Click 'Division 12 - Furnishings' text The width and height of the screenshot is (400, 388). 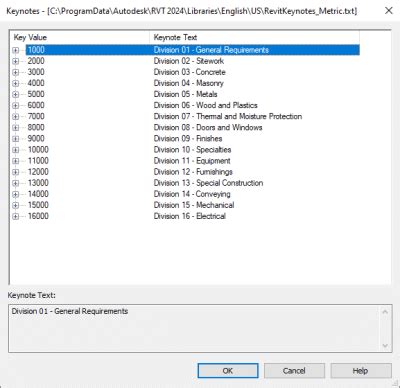[193, 172]
